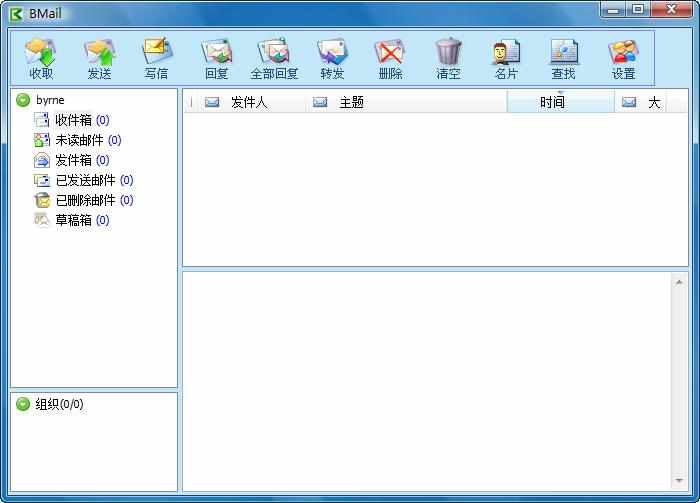Click the envelope icon before 大 header
The height and width of the screenshot is (503, 700).
pos(629,103)
